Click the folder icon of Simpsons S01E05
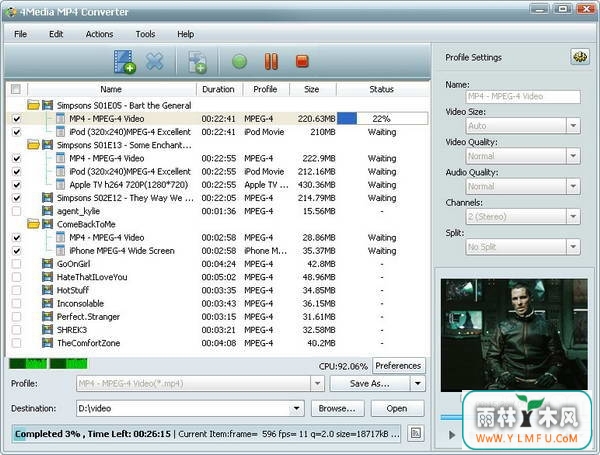The image size is (600, 455). tap(33, 105)
